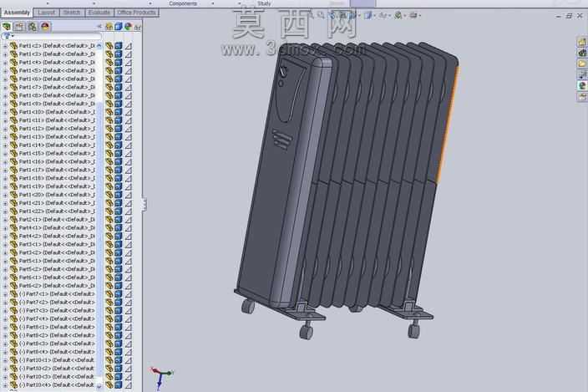Toggle transparency for Part6<2> row
Viewport: 588px width, 392px height.
129,286
